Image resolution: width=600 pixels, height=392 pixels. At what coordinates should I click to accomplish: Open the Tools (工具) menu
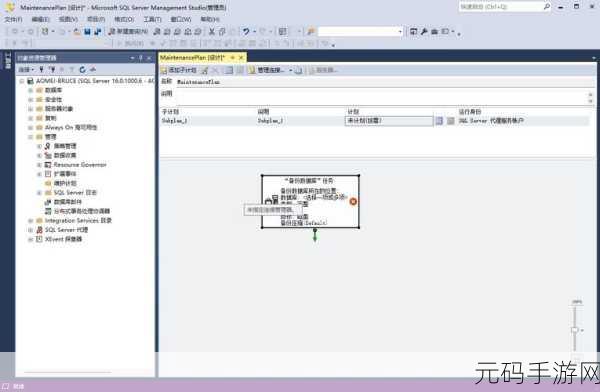[152, 19]
